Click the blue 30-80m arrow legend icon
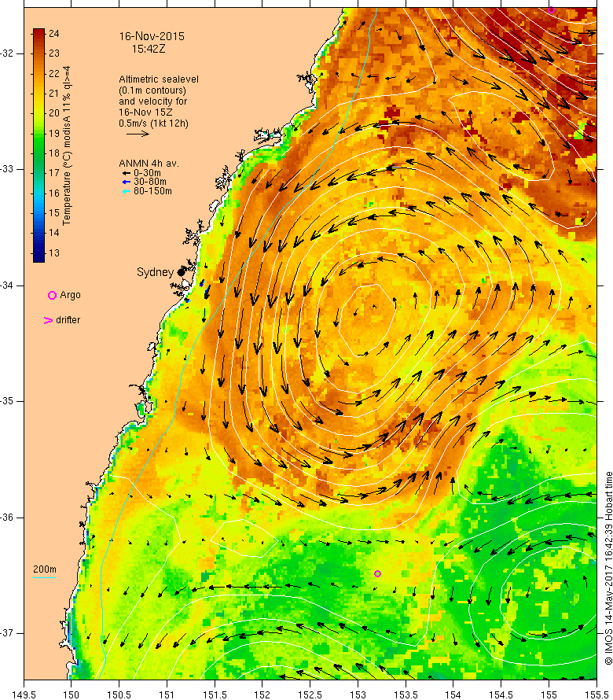 pyautogui.click(x=127, y=182)
